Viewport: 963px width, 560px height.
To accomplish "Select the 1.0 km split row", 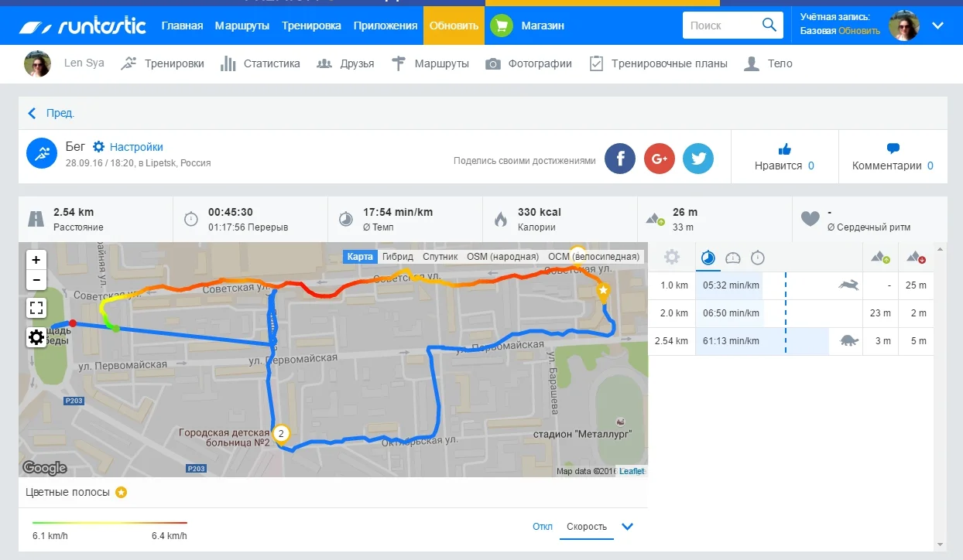I will 790,285.
